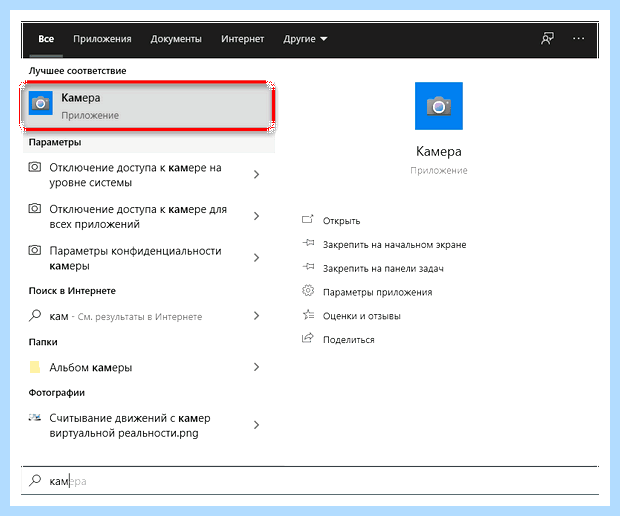Open the Камера app best match result
The height and width of the screenshot is (516, 620).
[147, 106]
